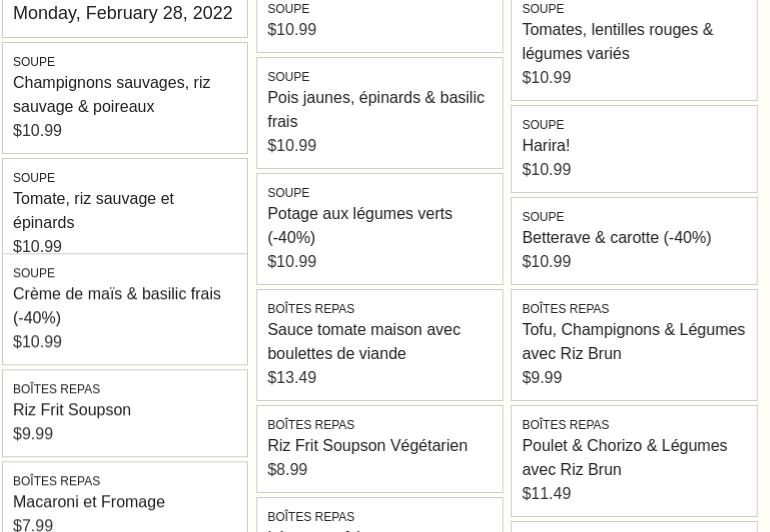Select the Betterave & carotte soup
770x532 pixels.
pos(616,238)
